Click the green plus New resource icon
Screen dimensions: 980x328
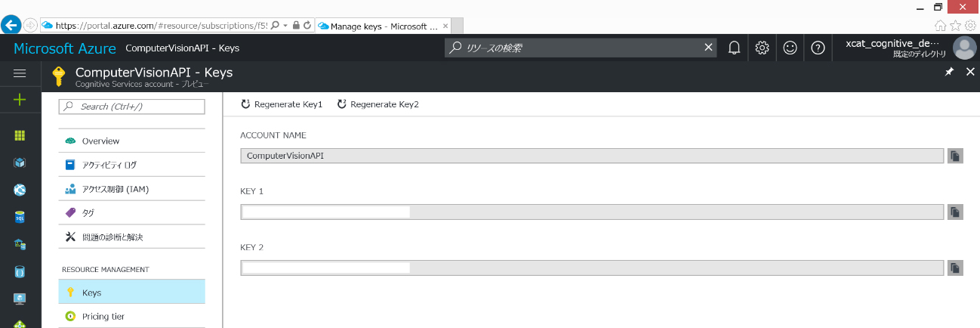[20, 99]
